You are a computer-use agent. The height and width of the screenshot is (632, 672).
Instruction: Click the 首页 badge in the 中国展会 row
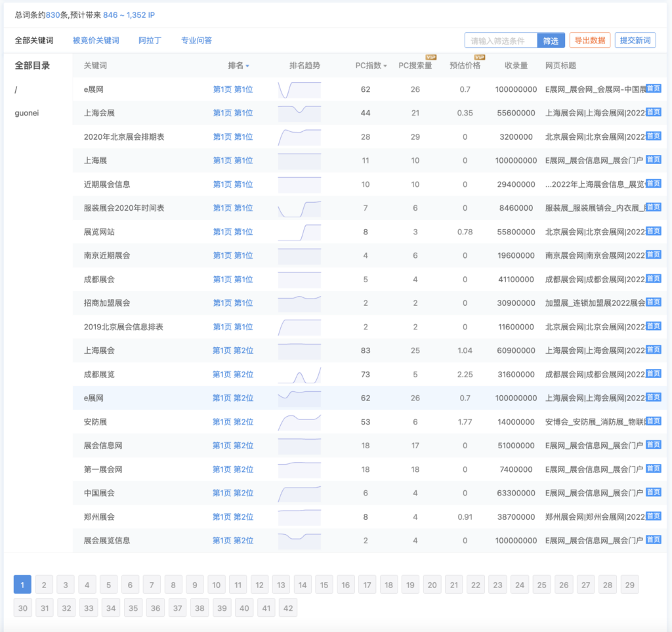click(653, 492)
